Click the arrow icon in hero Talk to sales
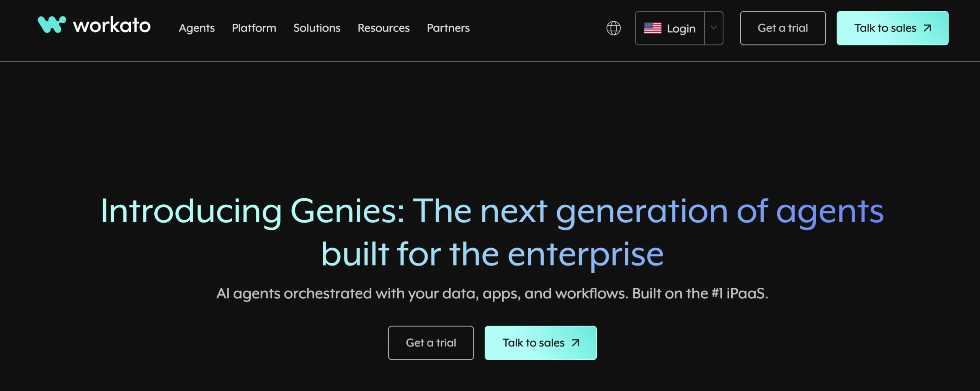Screen dimensions: 980x391 [x=575, y=343]
